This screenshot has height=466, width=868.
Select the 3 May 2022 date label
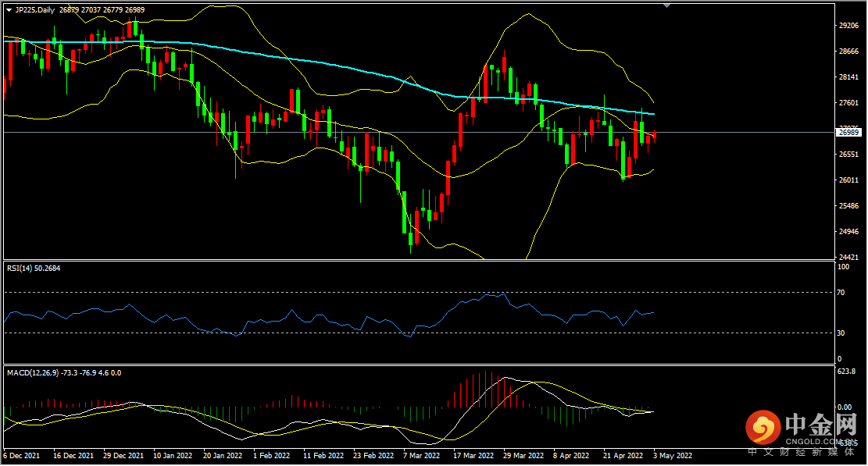(x=673, y=456)
